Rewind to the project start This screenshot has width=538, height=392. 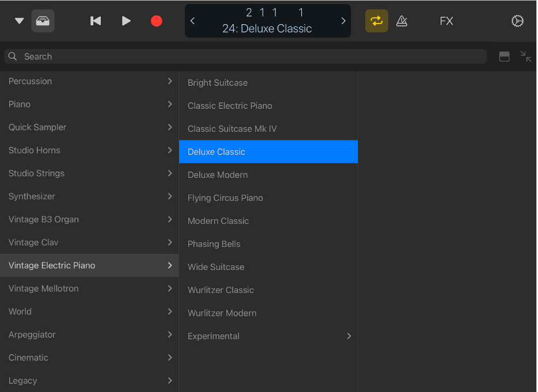(95, 20)
